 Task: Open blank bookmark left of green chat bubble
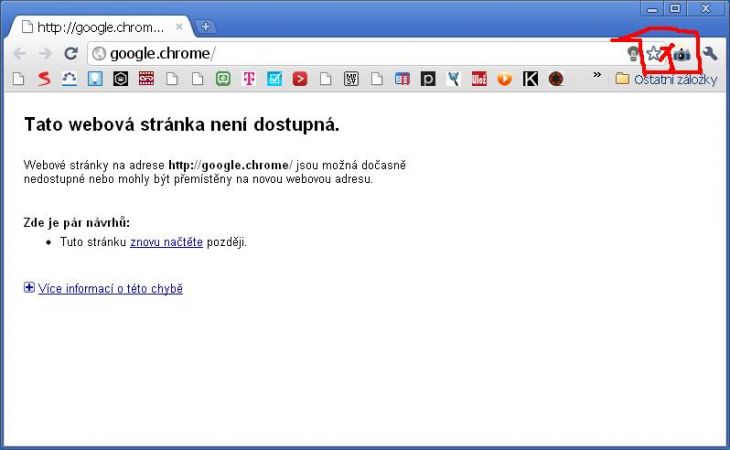pyautogui.click(x=197, y=79)
